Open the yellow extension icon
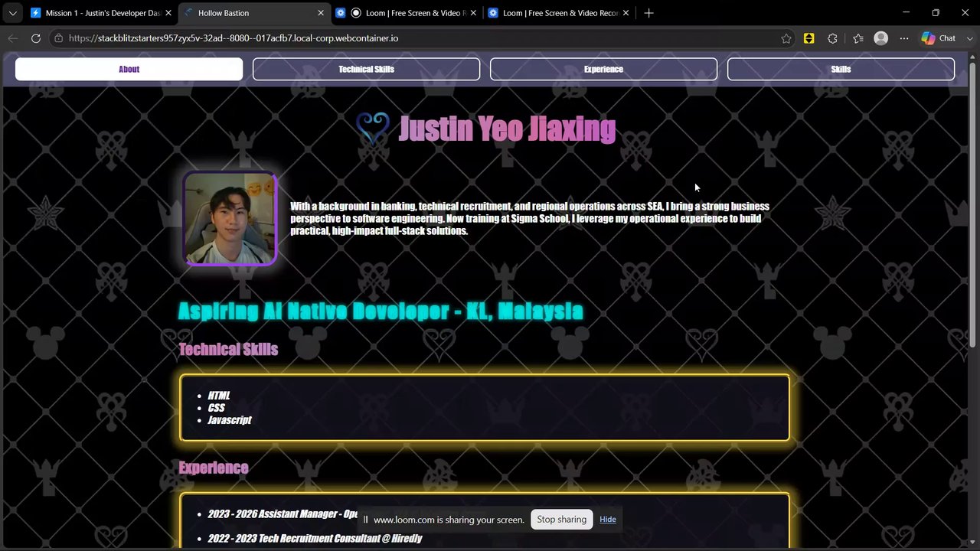The height and width of the screenshot is (551, 980). pyautogui.click(x=808, y=38)
